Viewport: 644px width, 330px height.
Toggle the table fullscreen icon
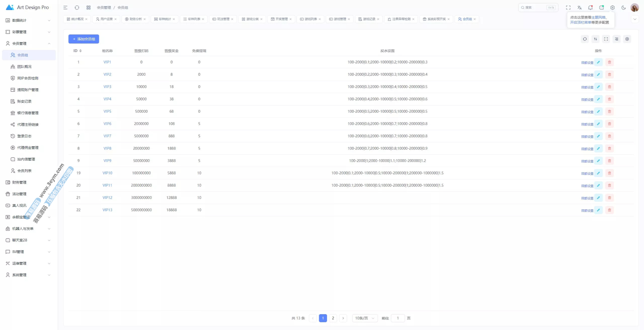pos(606,39)
